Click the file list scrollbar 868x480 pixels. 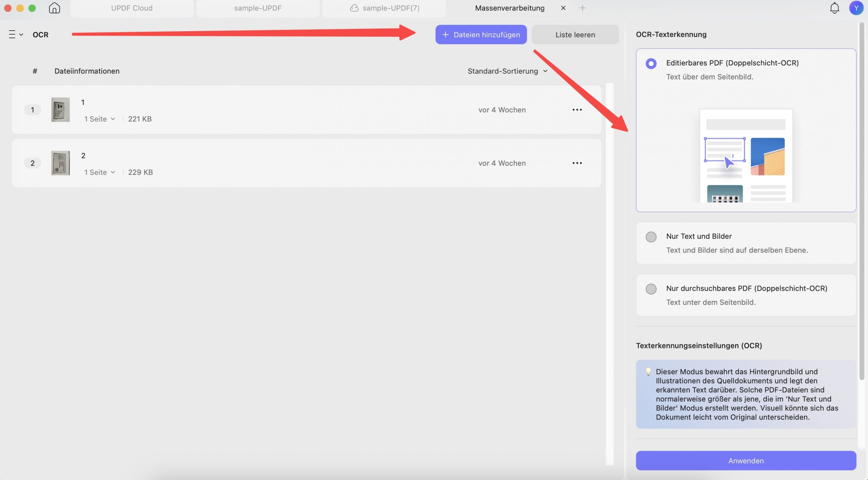click(609, 274)
